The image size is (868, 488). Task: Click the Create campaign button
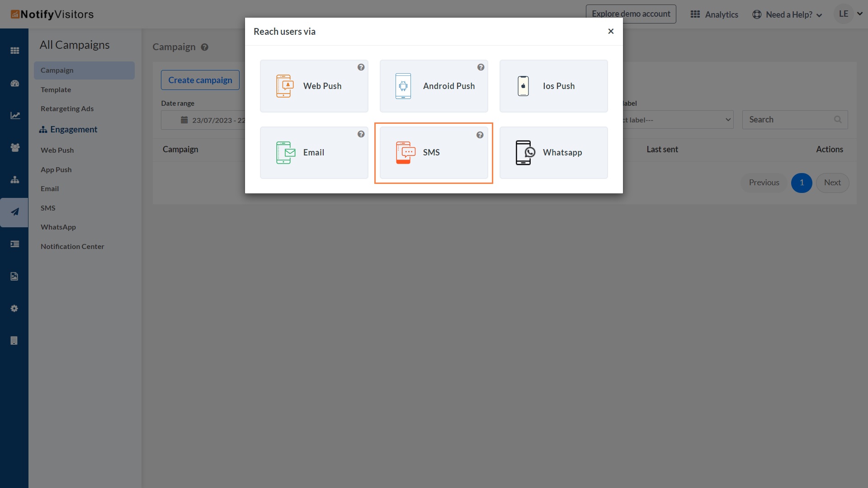(200, 80)
